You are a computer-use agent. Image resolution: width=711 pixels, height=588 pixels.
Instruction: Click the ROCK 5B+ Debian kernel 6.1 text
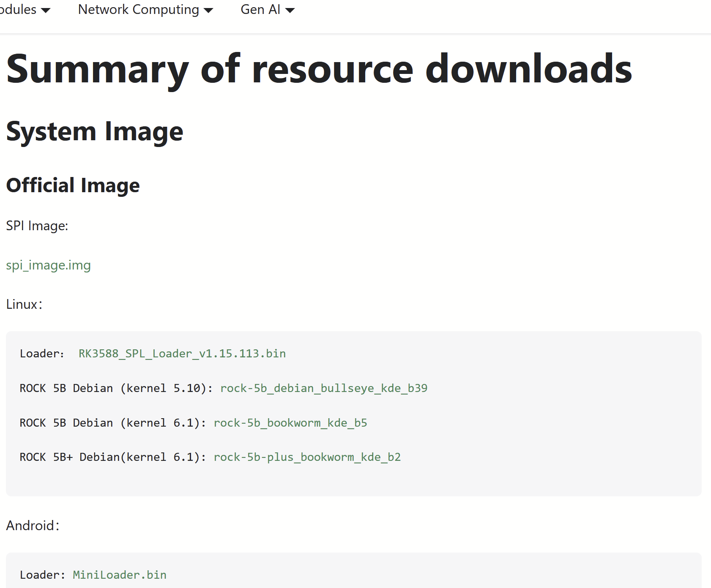[112, 457]
